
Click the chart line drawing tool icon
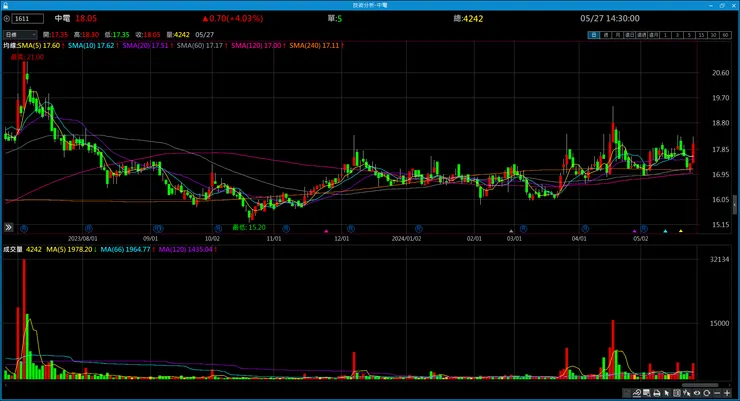pyautogui.click(x=637, y=393)
